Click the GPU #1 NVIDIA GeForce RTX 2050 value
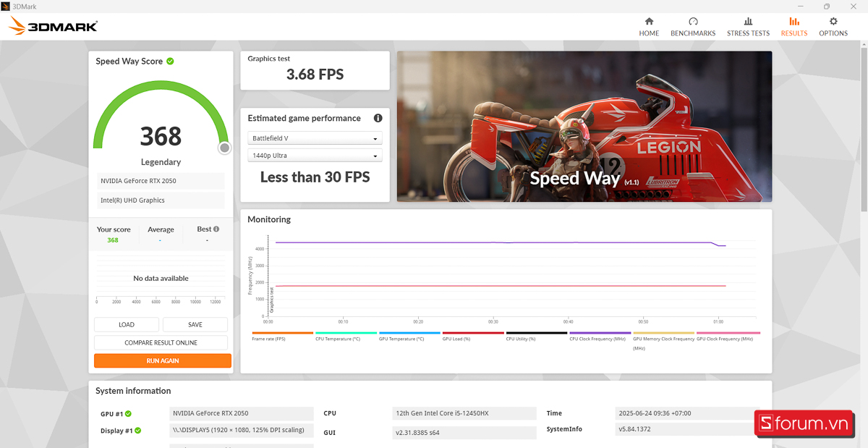 [242, 413]
